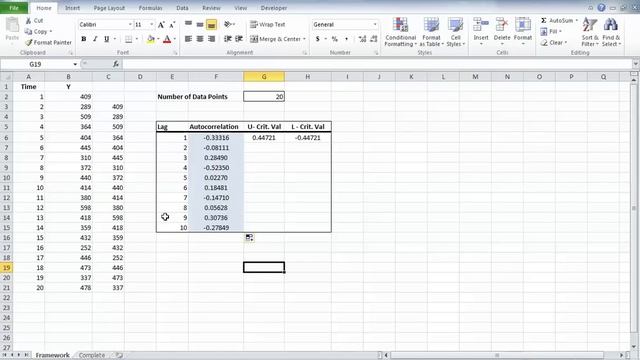
Task: Open Format as Table
Action: tap(431, 32)
